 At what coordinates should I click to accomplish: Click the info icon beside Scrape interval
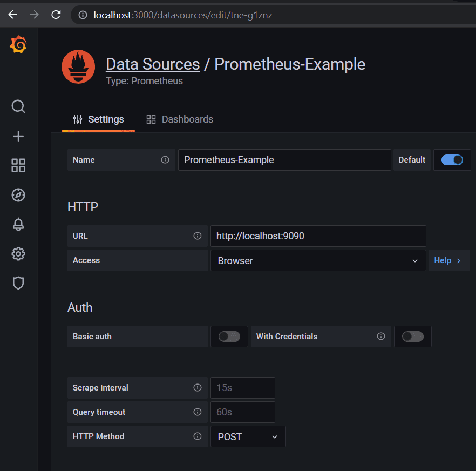(x=198, y=387)
